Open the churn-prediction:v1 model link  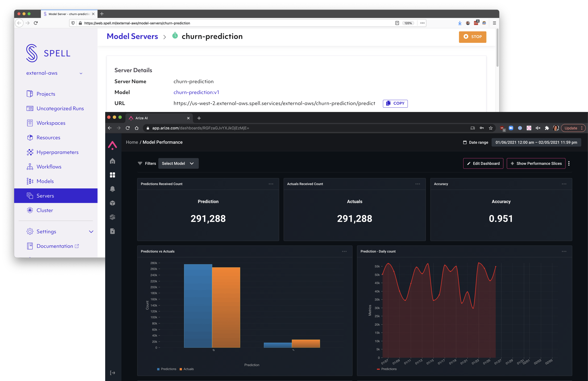[x=196, y=93]
